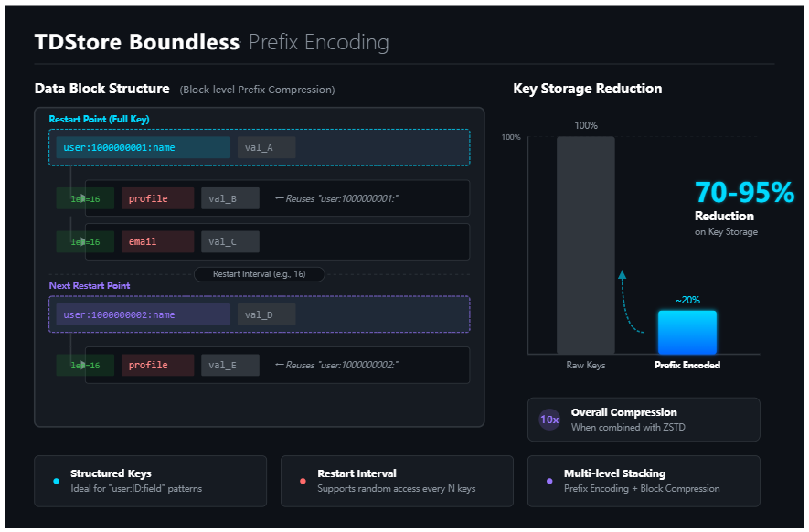Click the cyan dot beside Structured Keys

[57, 481]
